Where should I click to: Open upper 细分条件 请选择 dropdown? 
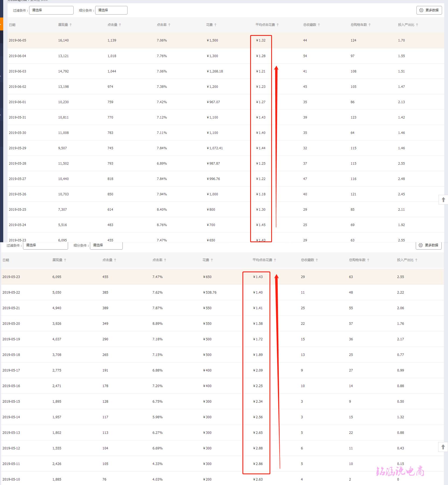[x=111, y=10]
